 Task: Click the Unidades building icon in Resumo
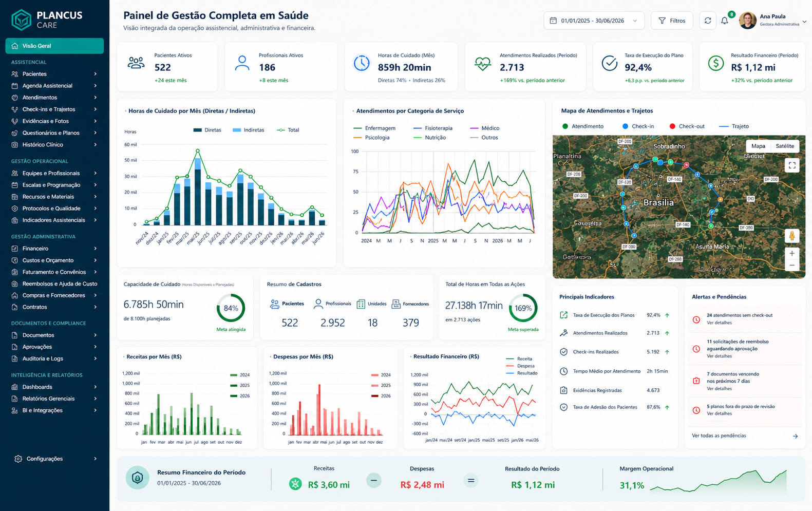coord(361,304)
